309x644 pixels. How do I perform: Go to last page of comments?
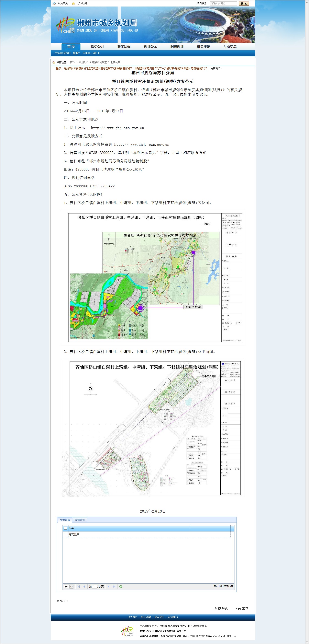pyautogui.click(x=114, y=586)
